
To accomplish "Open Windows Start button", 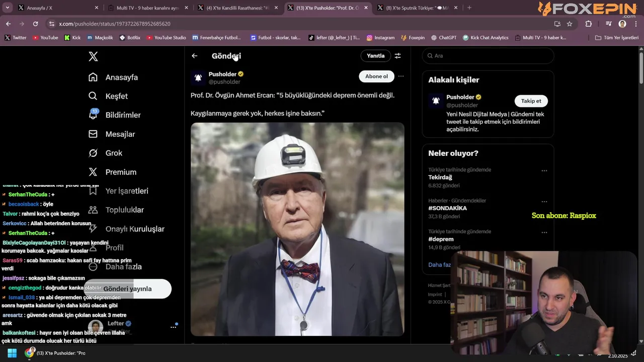I will [12, 353].
